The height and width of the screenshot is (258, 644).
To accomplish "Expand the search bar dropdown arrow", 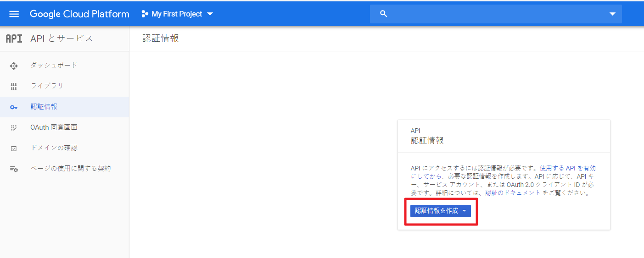I will coord(612,14).
